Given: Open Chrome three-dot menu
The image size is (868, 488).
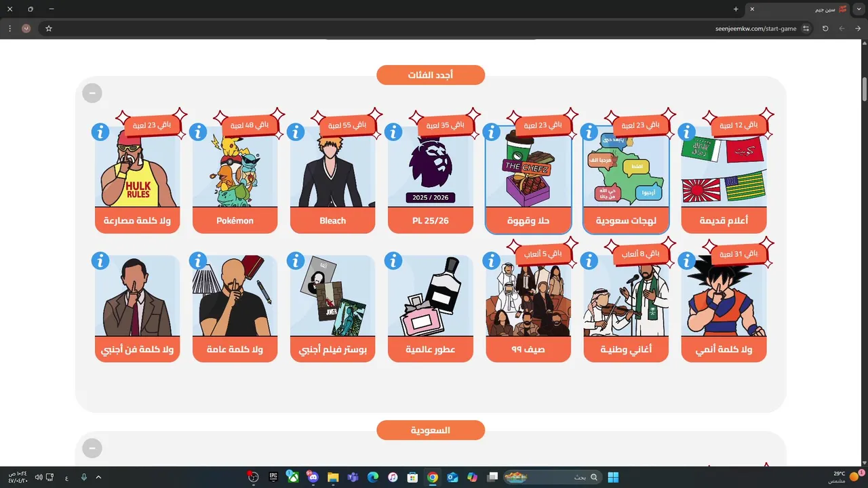Looking at the screenshot, I should pyautogui.click(x=9, y=28).
